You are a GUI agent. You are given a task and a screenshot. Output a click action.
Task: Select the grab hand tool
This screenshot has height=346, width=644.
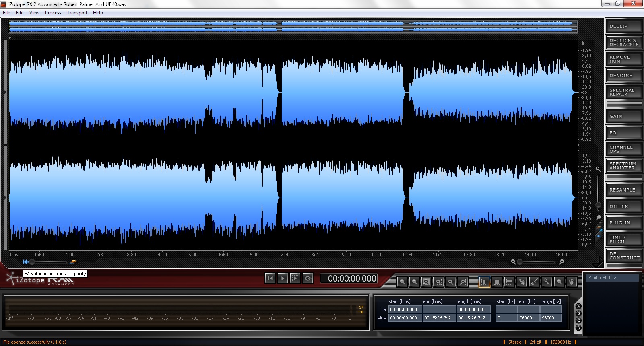572,282
